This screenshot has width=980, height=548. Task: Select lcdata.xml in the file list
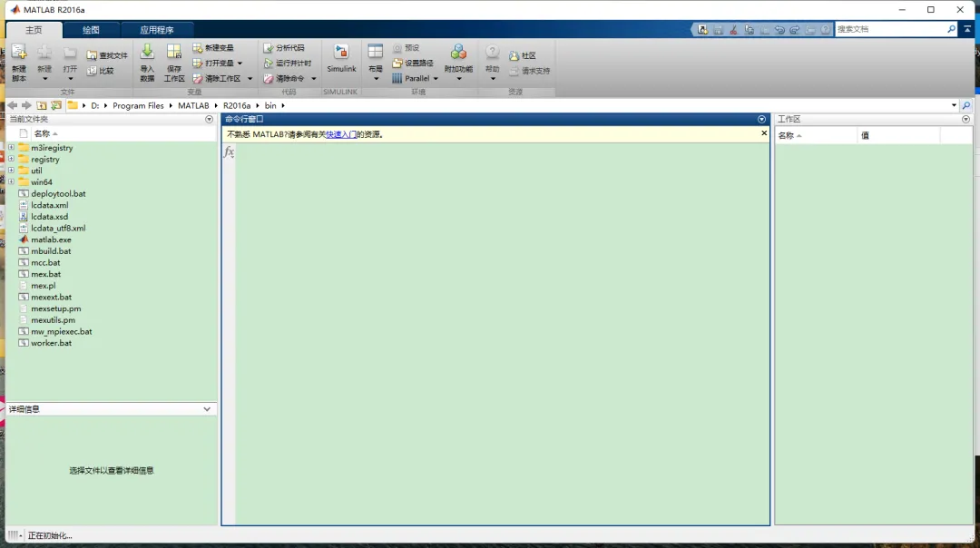coord(49,205)
